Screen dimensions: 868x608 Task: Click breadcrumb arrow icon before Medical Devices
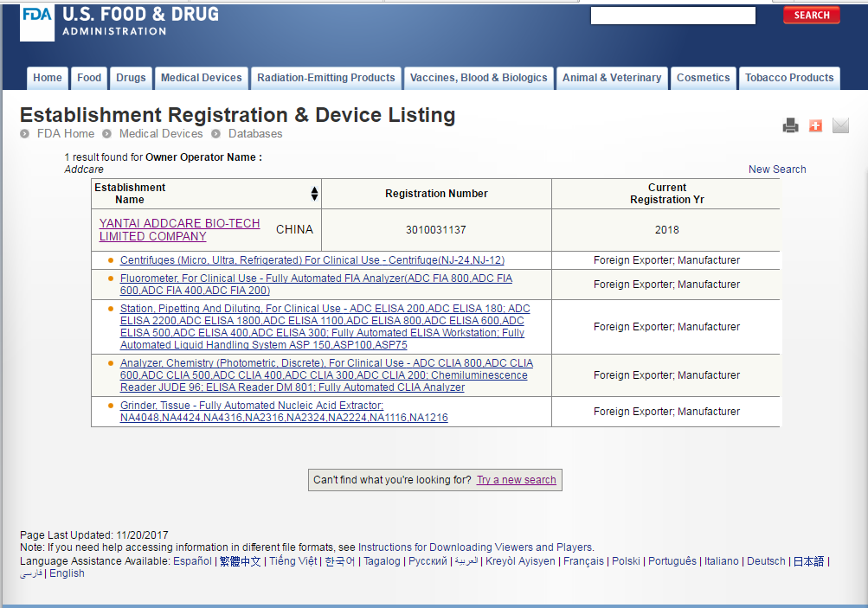click(x=106, y=134)
